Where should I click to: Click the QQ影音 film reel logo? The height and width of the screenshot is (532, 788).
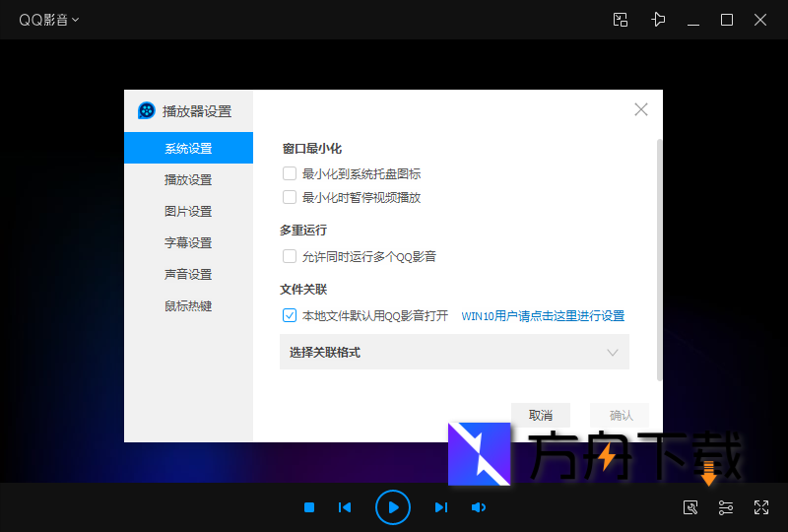point(146,110)
